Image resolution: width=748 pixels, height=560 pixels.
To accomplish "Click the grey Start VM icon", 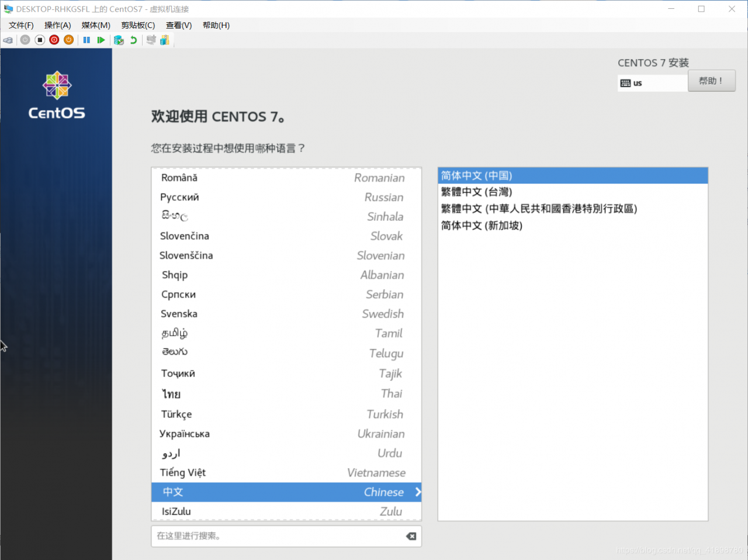I will pyautogui.click(x=25, y=40).
